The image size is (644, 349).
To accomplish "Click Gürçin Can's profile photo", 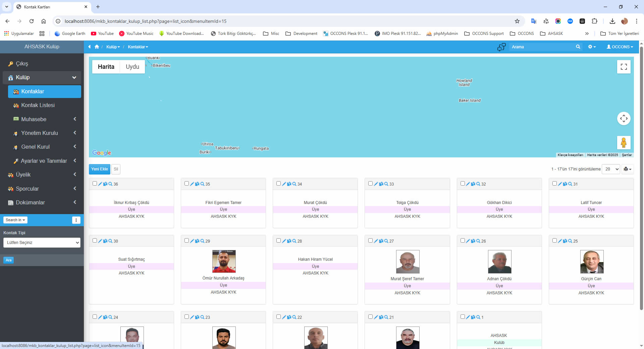I will click(x=591, y=262).
